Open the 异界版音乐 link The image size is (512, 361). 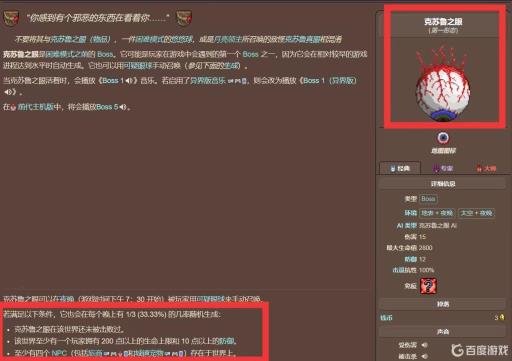[x=207, y=81]
